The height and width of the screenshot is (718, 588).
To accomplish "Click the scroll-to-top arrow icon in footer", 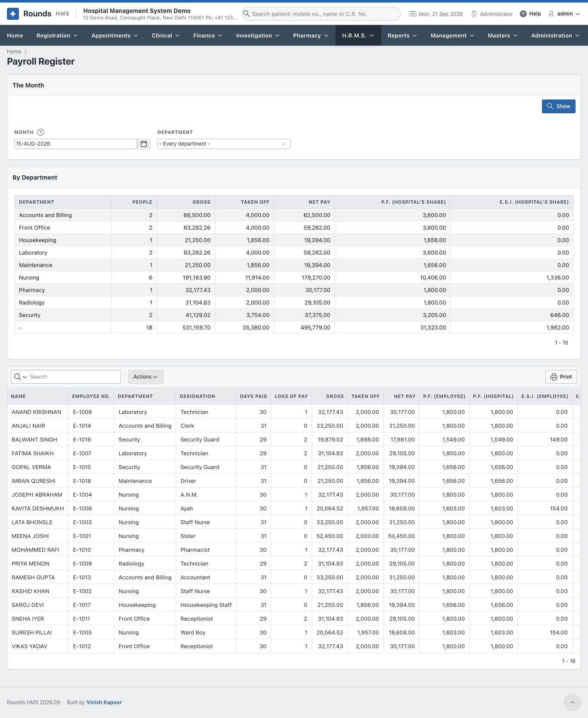I will [x=573, y=702].
